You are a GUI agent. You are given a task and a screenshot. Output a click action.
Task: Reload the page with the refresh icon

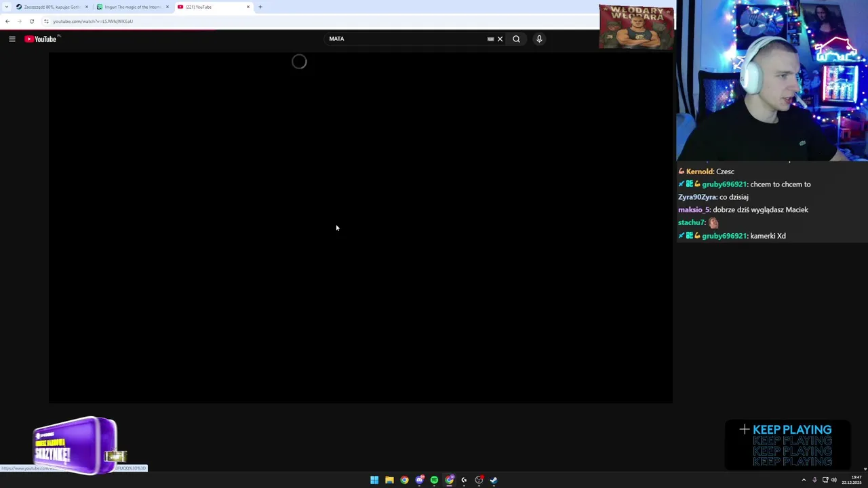pos(32,21)
